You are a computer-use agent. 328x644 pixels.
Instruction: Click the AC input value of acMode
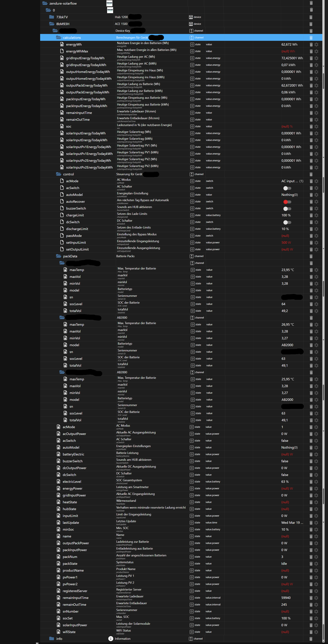(x=292, y=181)
